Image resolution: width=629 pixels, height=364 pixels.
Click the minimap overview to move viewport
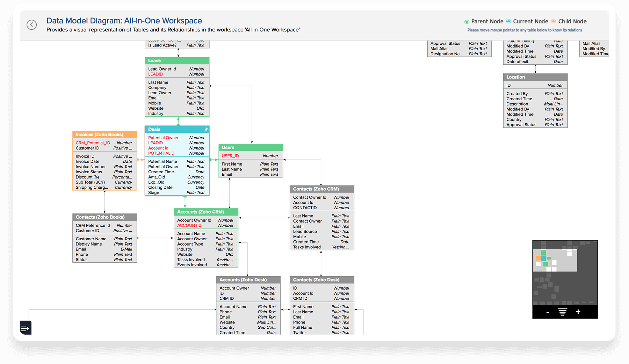[565, 272]
